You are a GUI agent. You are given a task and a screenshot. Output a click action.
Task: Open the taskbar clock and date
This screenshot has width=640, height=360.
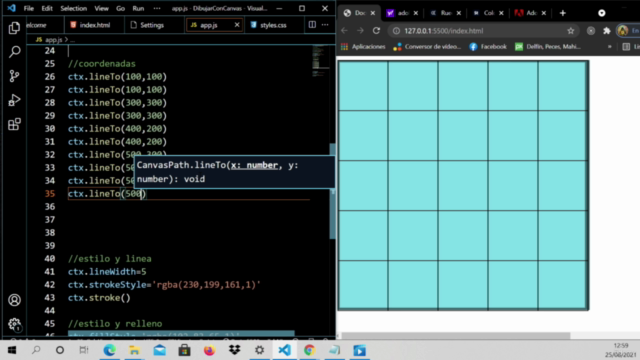tap(620, 350)
